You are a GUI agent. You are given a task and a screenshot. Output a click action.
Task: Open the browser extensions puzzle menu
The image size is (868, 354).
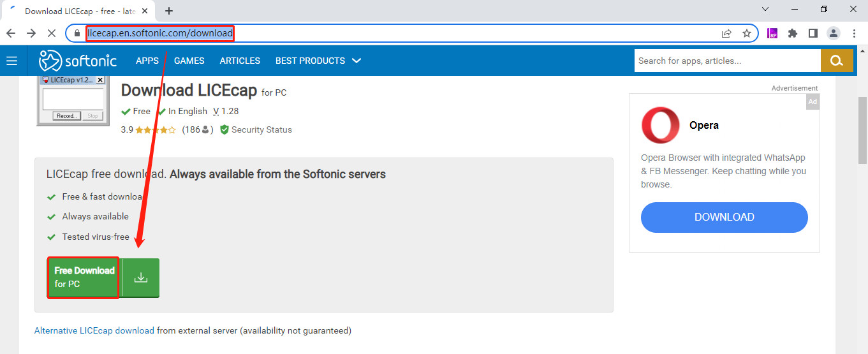tap(793, 33)
